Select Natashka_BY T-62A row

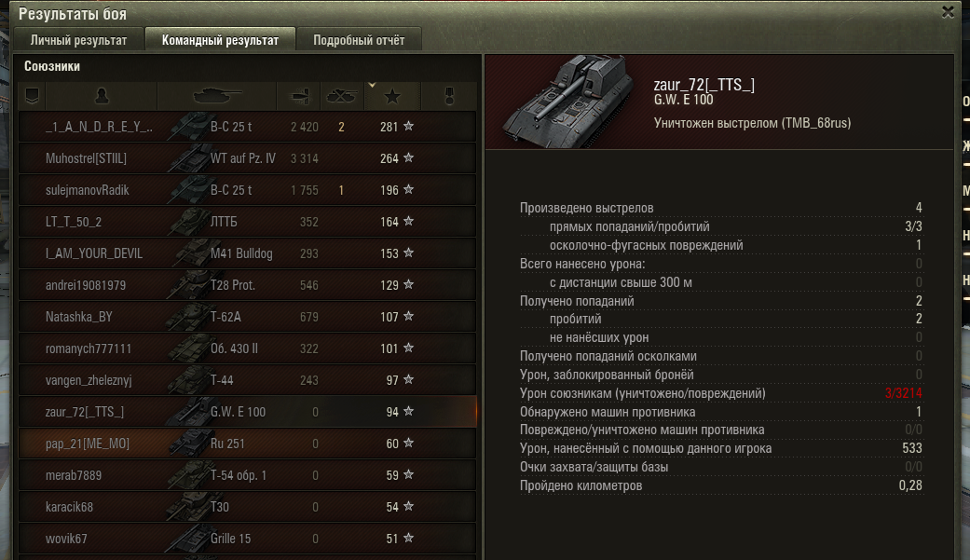(248, 317)
